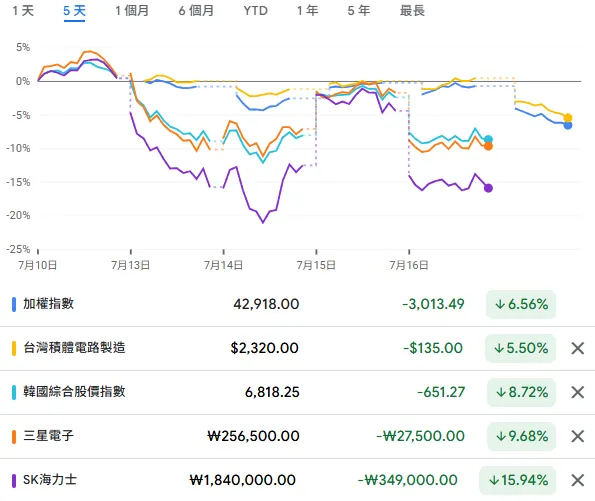Click the 15.94% decrease badge
Image resolution: width=595 pixels, height=501 pixels.
518,480
